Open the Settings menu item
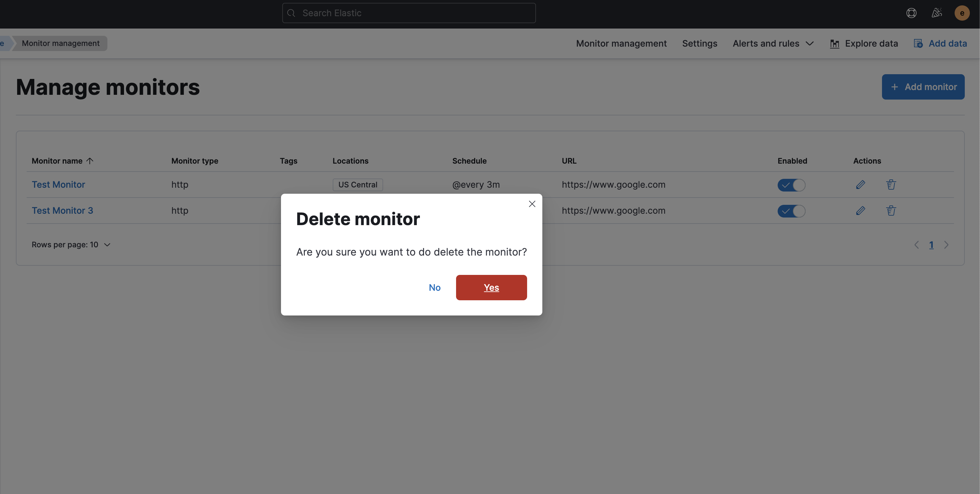This screenshot has height=494, width=980. pos(699,44)
